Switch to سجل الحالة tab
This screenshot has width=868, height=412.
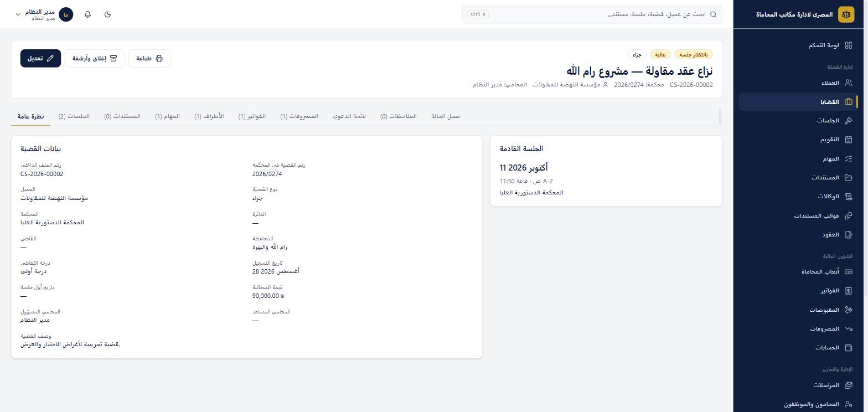pos(446,116)
